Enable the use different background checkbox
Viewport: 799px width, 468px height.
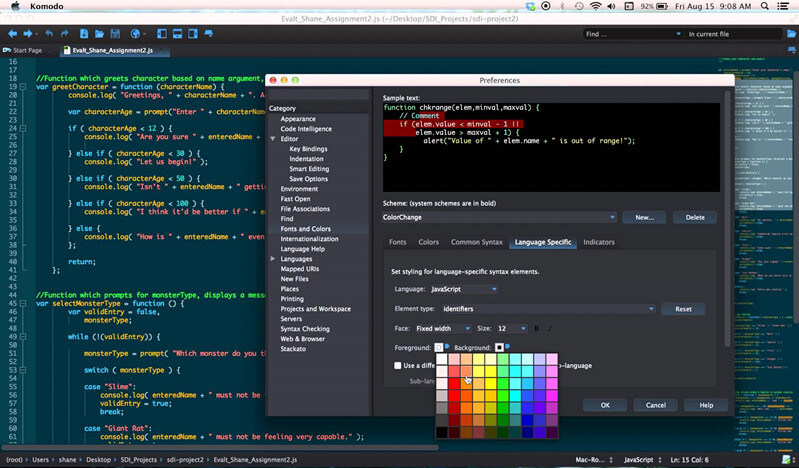(x=397, y=366)
